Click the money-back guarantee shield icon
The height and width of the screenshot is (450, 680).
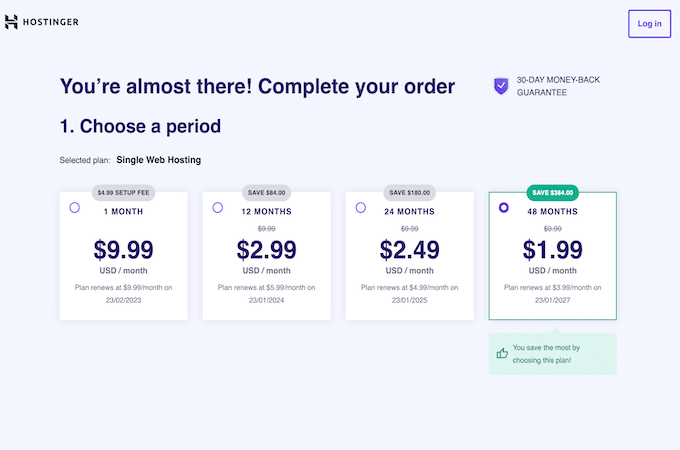tap(501, 86)
